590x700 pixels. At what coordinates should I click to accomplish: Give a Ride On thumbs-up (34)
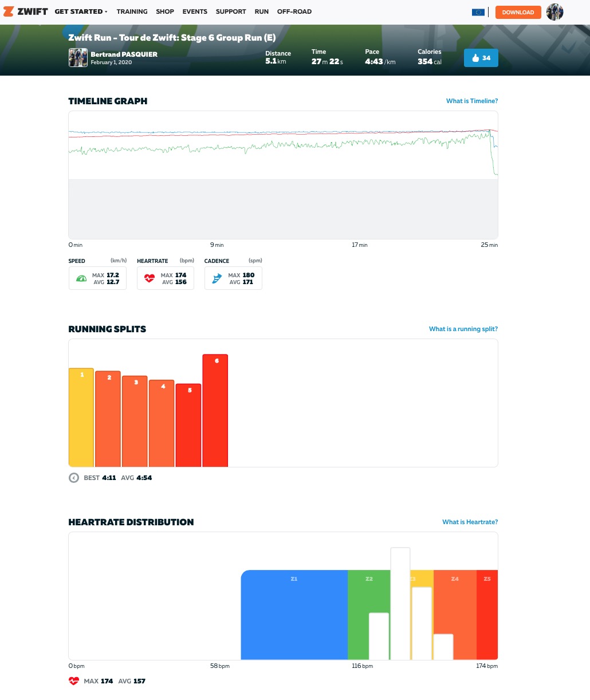coord(481,58)
